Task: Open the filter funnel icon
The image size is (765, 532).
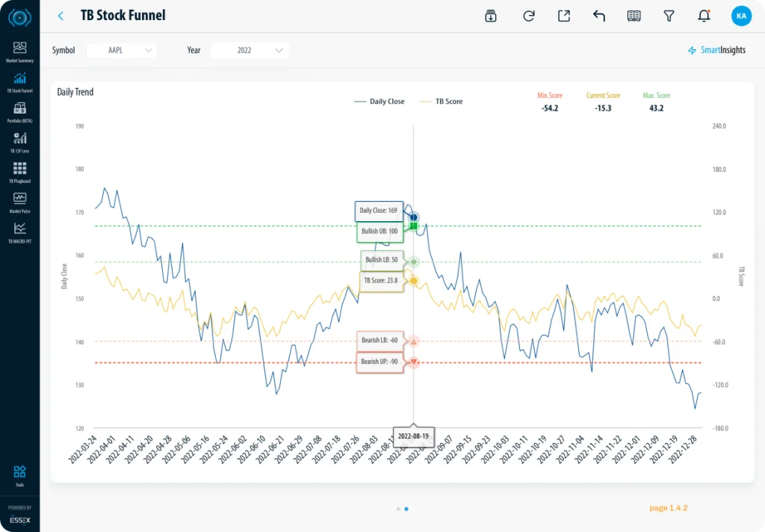Action: point(669,16)
